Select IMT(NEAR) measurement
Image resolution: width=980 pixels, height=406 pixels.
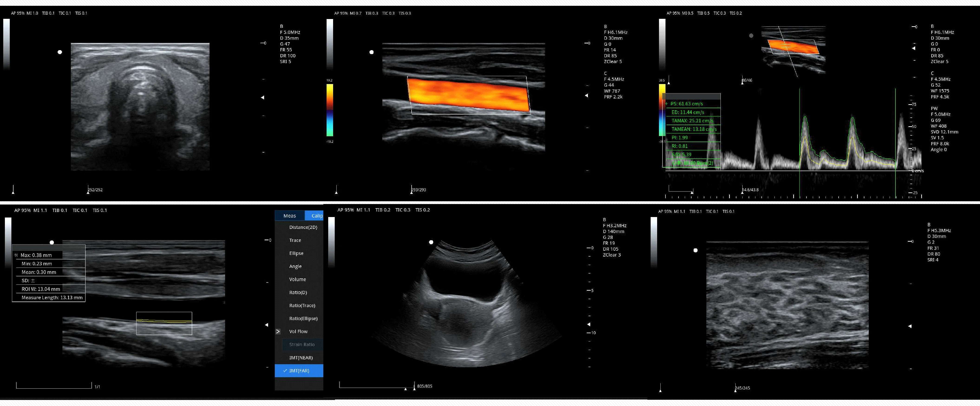click(301, 358)
